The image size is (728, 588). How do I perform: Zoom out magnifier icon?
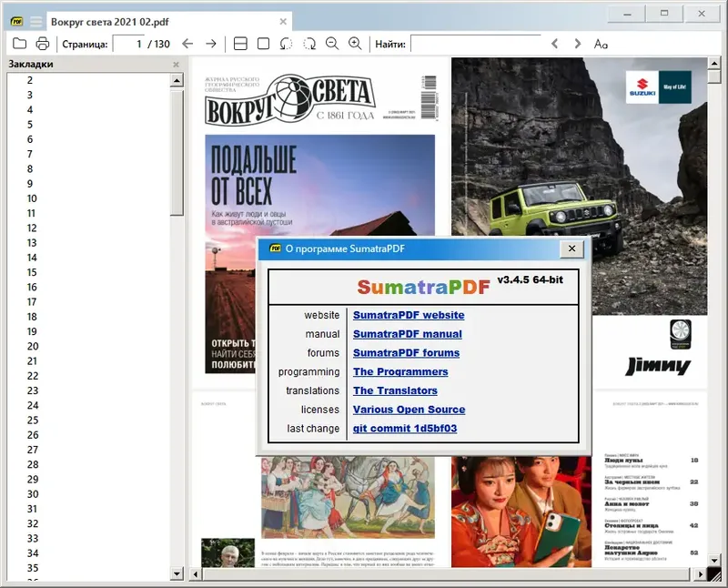(x=332, y=44)
